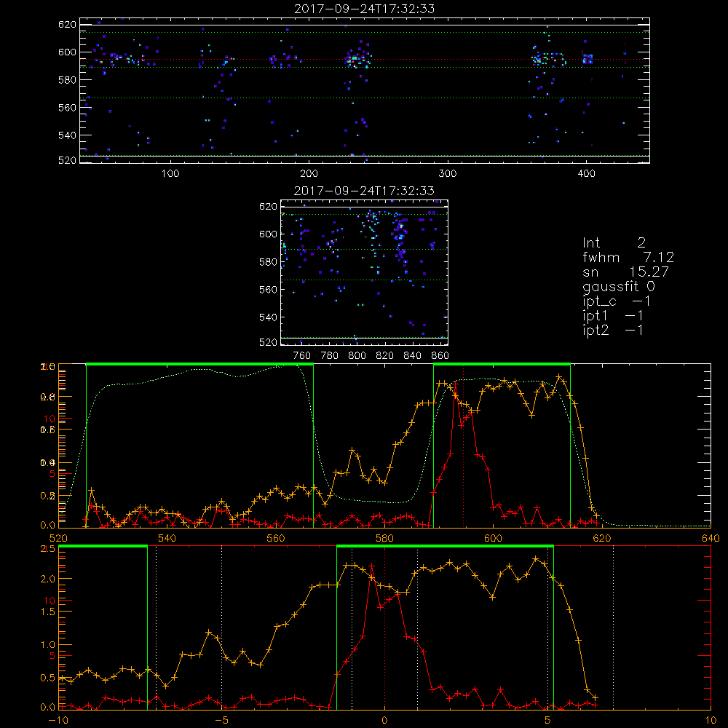This screenshot has width=728, height=728.
Task: Click orange x-axis label 560 under the profile plot
Action: click(276, 538)
